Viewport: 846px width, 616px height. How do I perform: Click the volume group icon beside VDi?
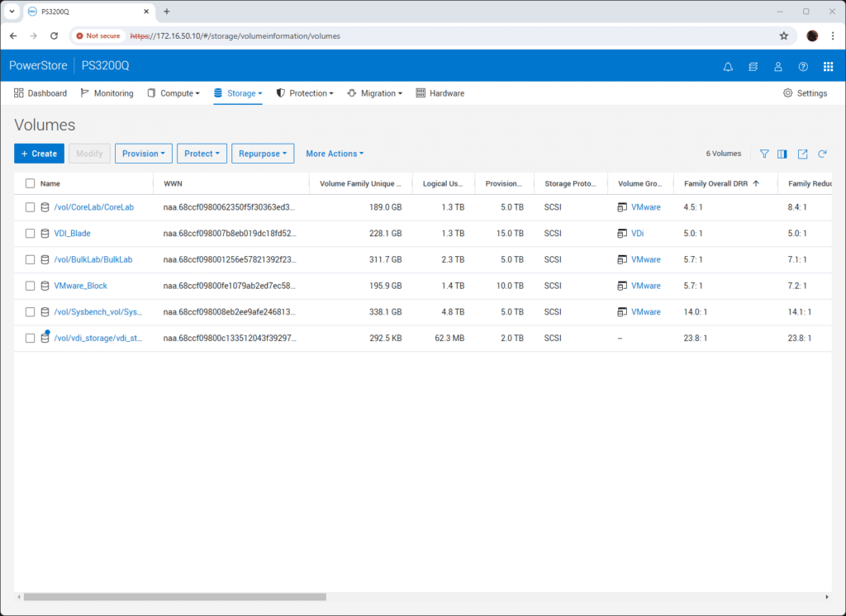pyautogui.click(x=622, y=234)
